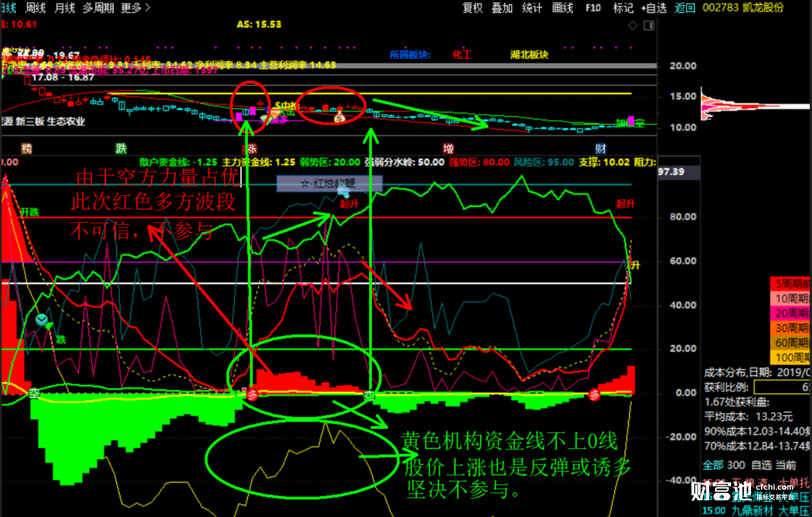Select the 10周期前 pink cost swatch
Viewport: 812px width, 517px height.
pos(790,298)
